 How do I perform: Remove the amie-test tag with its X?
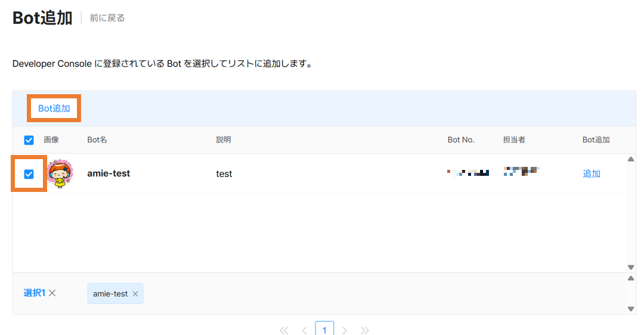135,294
